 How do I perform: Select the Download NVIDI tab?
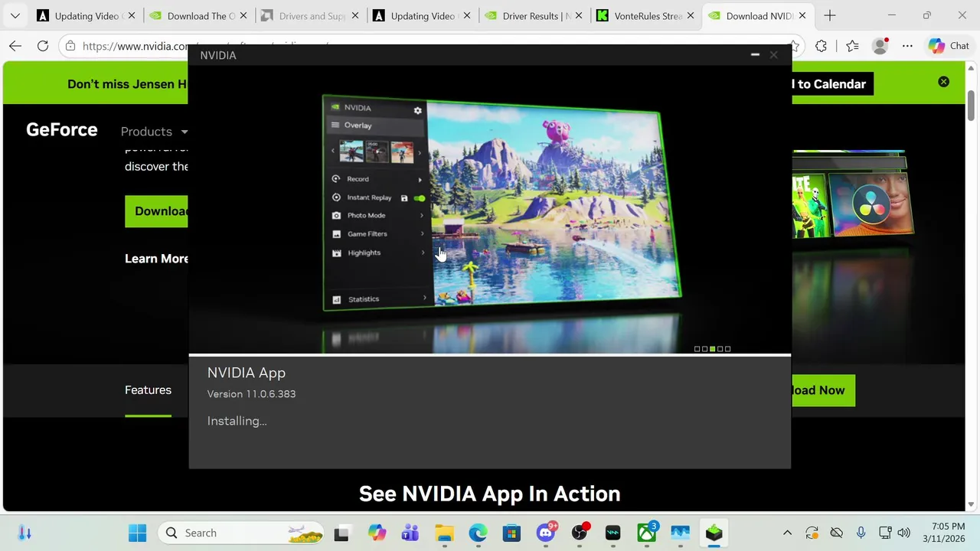tap(756, 15)
